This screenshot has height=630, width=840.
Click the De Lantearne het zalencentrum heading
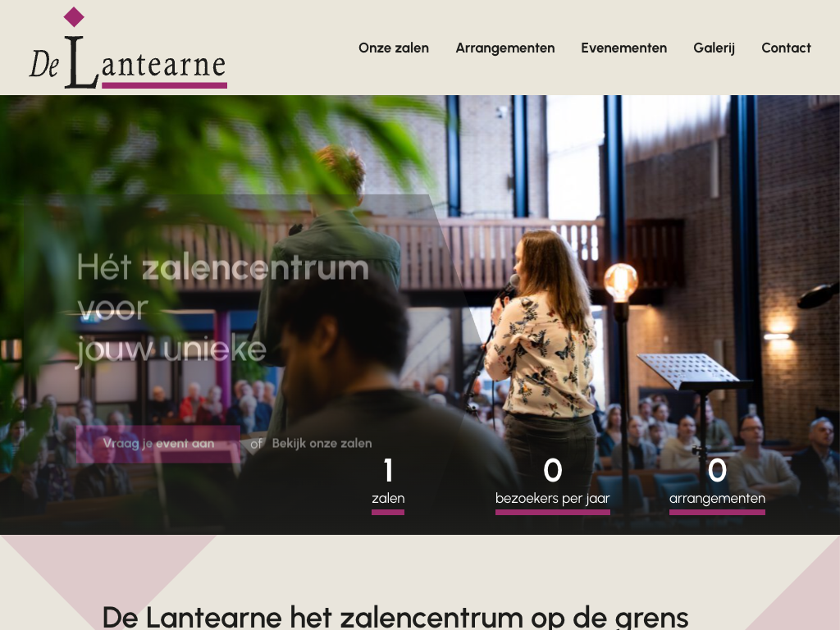point(395,617)
